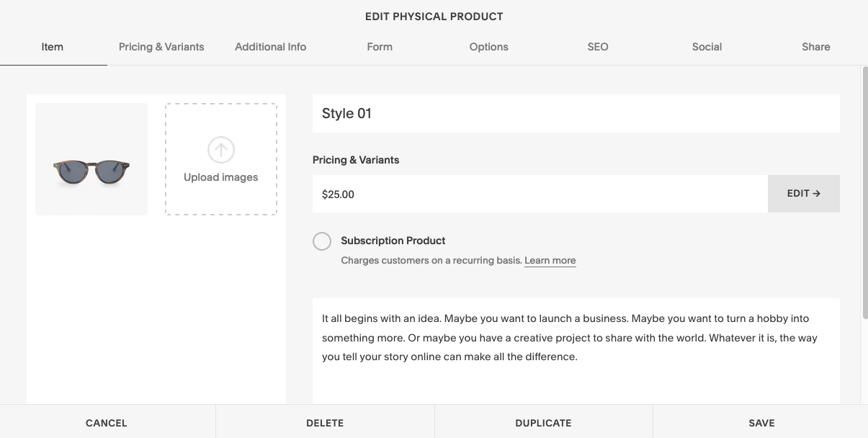This screenshot has width=868, height=438.
Task: Go to the Form tab
Action: click(380, 47)
